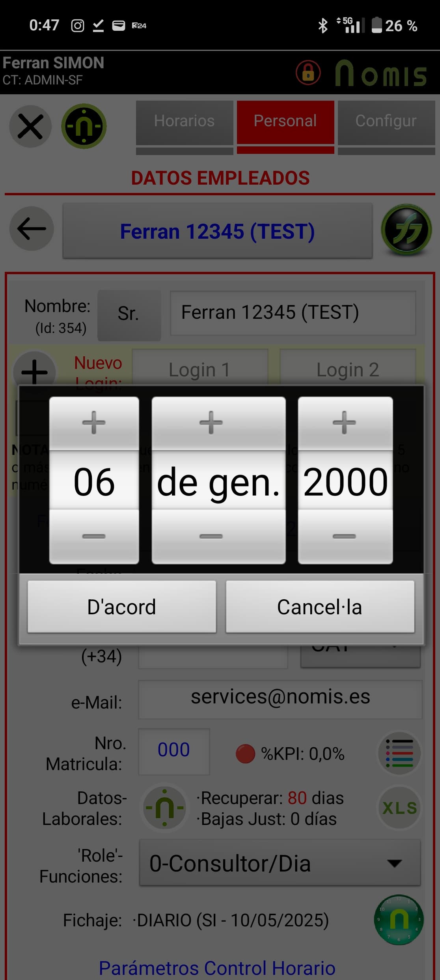This screenshot has width=440, height=980.
Task: Decrease the day value with minus button
Action: tap(94, 536)
